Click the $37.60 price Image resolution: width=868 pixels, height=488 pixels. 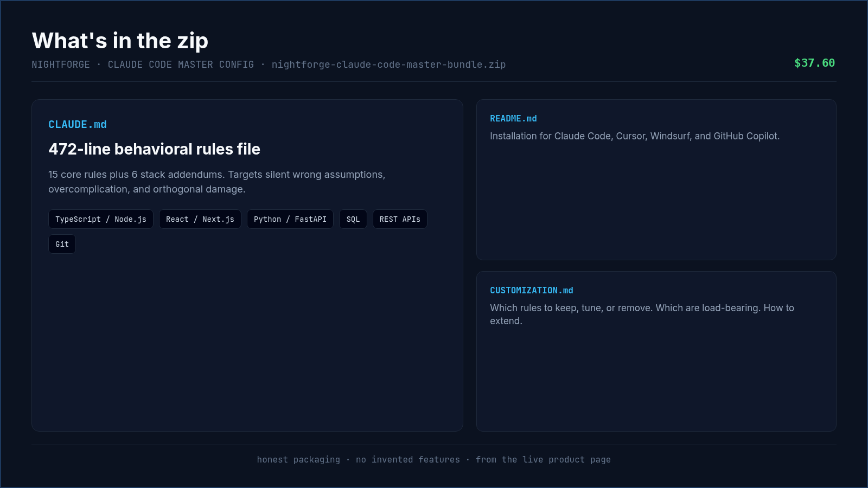814,63
